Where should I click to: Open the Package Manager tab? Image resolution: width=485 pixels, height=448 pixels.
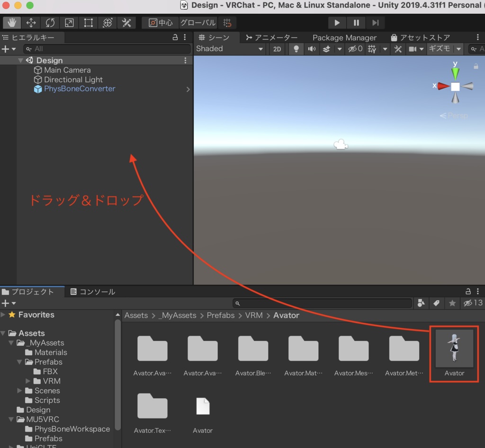coord(344,37)
